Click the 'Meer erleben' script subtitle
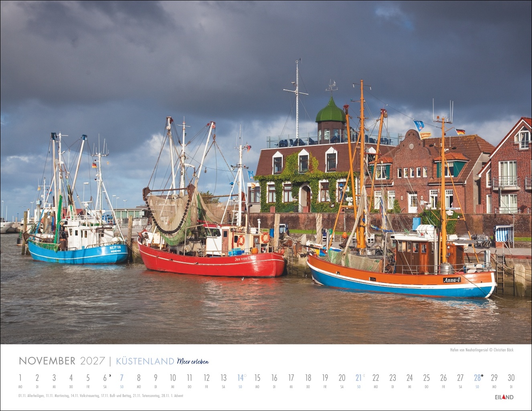This screenshot has height=411, width=532. click(x=192, y=361)
